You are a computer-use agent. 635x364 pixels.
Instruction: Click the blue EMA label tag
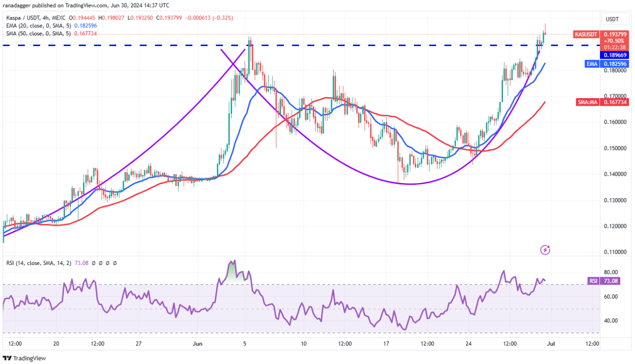[x=592, y=64]
